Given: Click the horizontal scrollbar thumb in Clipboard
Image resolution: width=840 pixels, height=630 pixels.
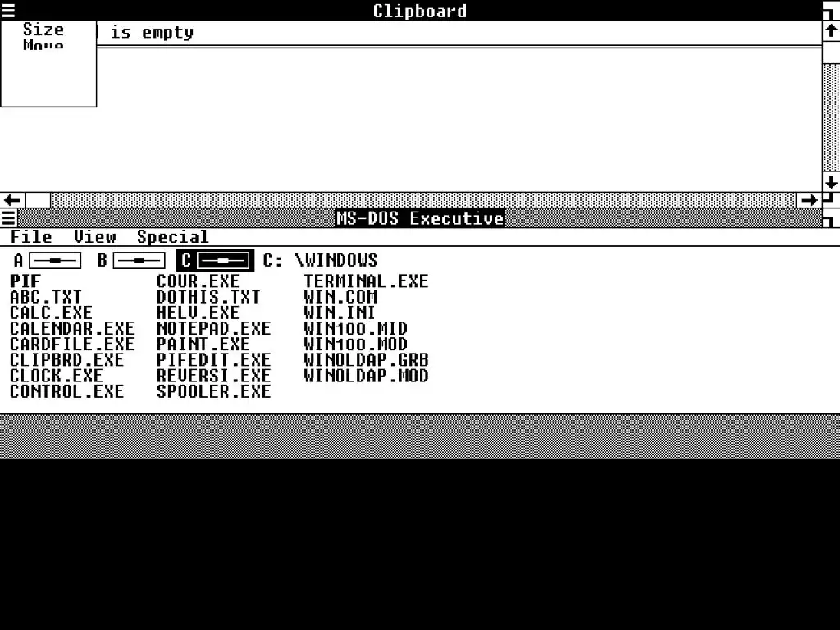Looking at the screenshot, I should (x=38, y=200).
